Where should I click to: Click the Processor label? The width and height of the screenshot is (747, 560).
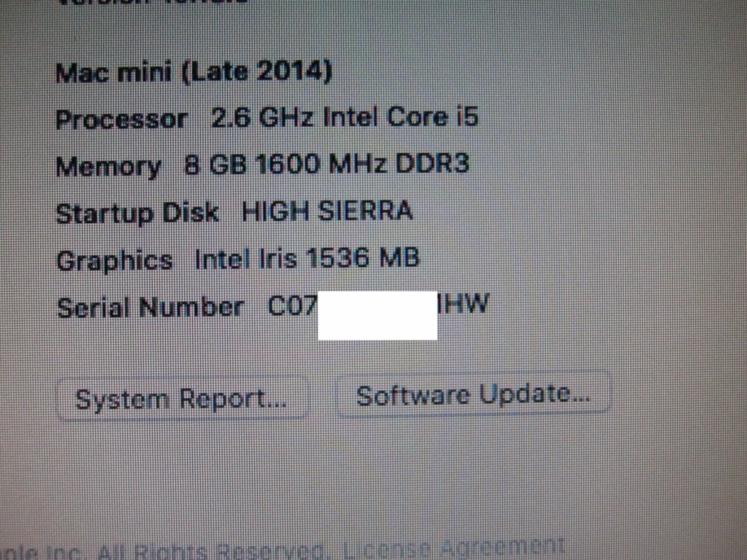121,119
